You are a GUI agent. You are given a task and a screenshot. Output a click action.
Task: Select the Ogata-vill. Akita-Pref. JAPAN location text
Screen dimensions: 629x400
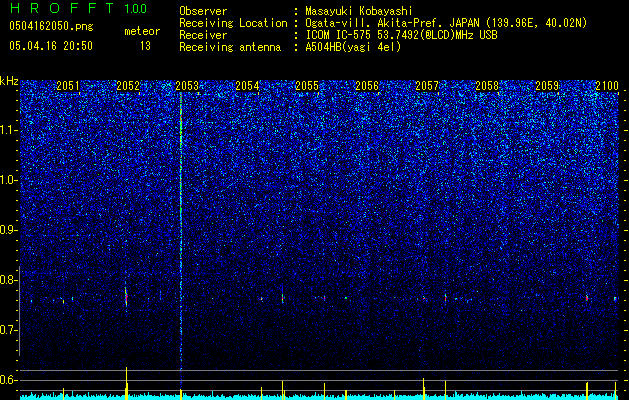(x=446, y=23)
